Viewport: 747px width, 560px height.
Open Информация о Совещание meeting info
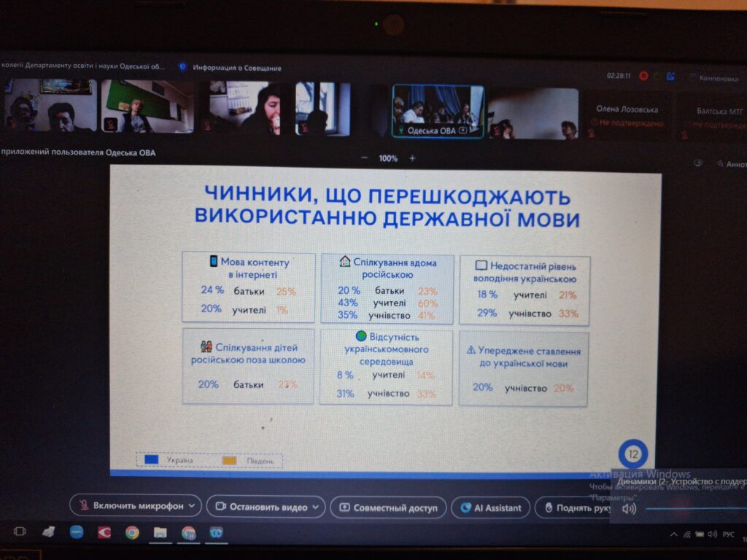(x=236, y=68)
